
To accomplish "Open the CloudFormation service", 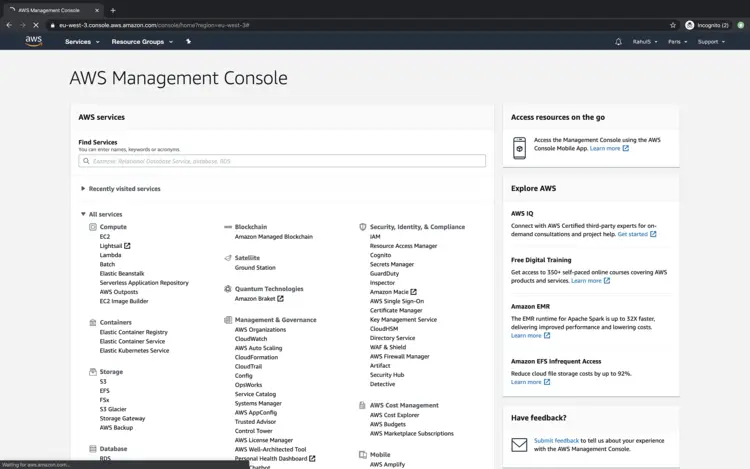I will 256,358.
